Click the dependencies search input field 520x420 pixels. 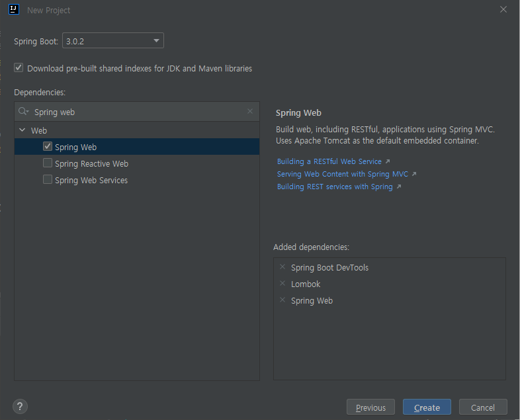click(x=137, y=112)
